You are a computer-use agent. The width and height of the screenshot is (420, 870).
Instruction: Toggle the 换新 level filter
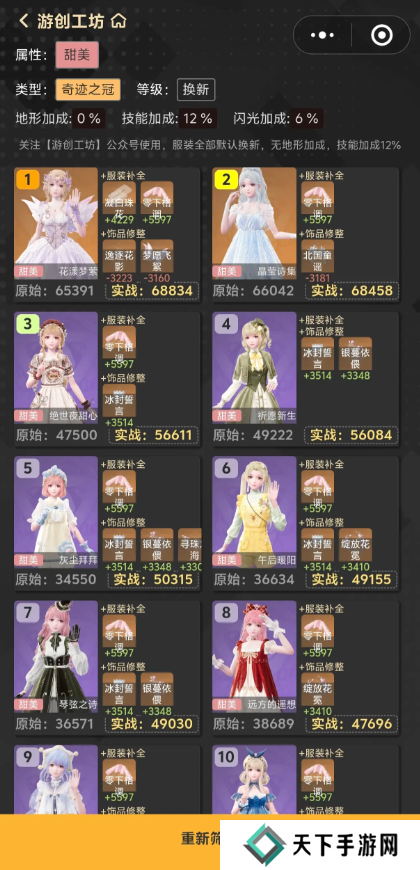click(x=196, y=89)
